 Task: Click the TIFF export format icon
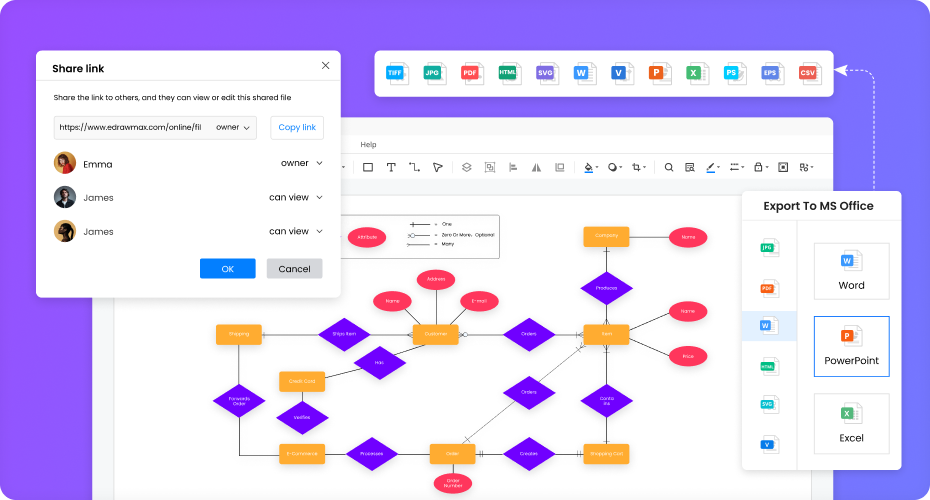pyautogui.click(x=398, y=73)
